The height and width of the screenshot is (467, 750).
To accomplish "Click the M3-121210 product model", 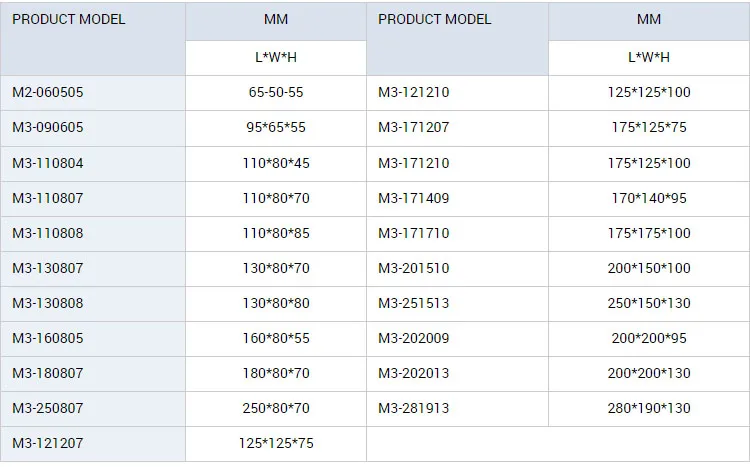I will (x=414, y=92).
